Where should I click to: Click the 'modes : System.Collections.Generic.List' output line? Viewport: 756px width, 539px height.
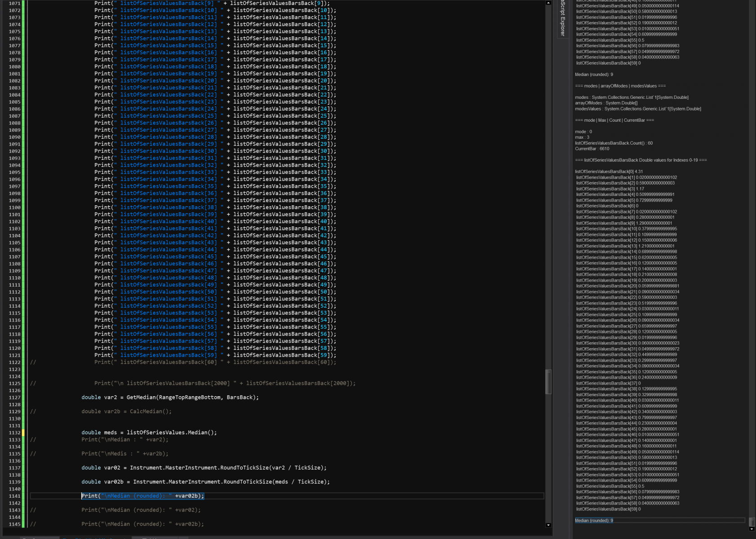tap(631, 97)
